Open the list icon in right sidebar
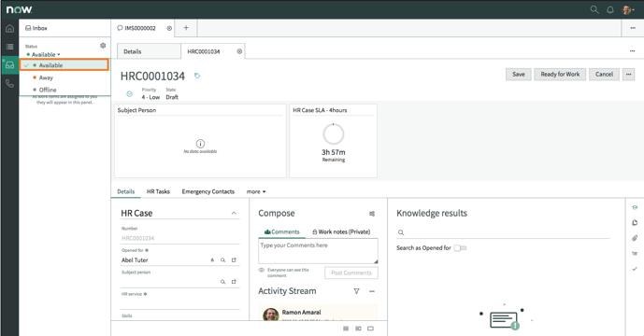644x336 pixels. tap(635, 254)
